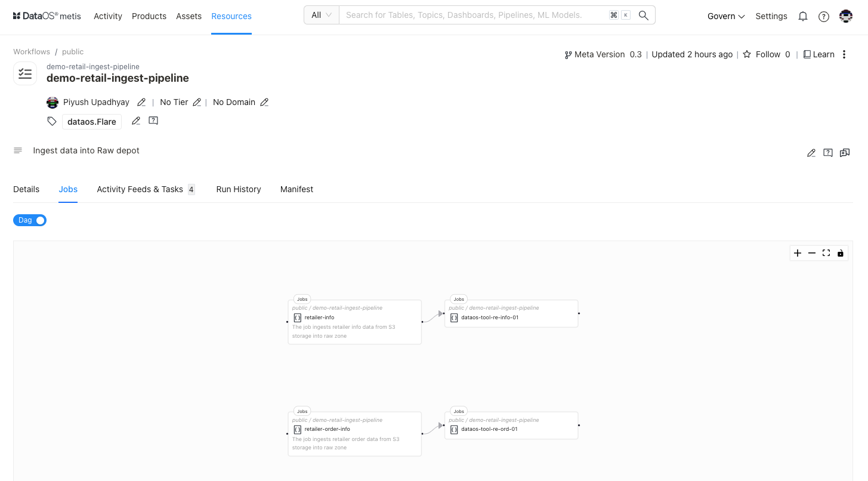This screenshot has width=868, height=481.
Task: Open the All search filter dropdown
Action: pos(322,15)
